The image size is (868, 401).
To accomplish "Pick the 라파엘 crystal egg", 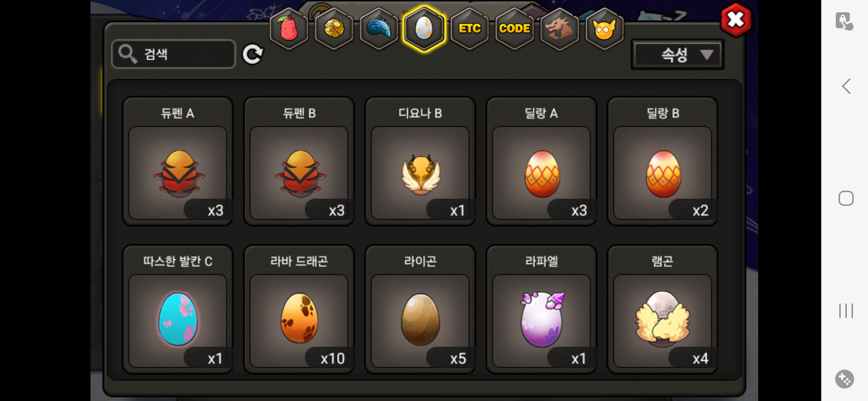I will coord(542,309).
